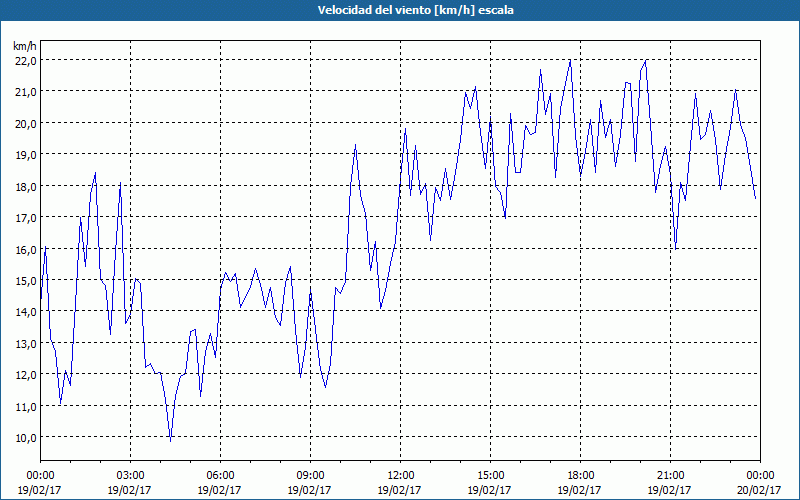Image resolution: width=800 pixels, height=500 pixels.
Task: Select the '19/02/17' date under 09:00
Action: tap(309, 490)
